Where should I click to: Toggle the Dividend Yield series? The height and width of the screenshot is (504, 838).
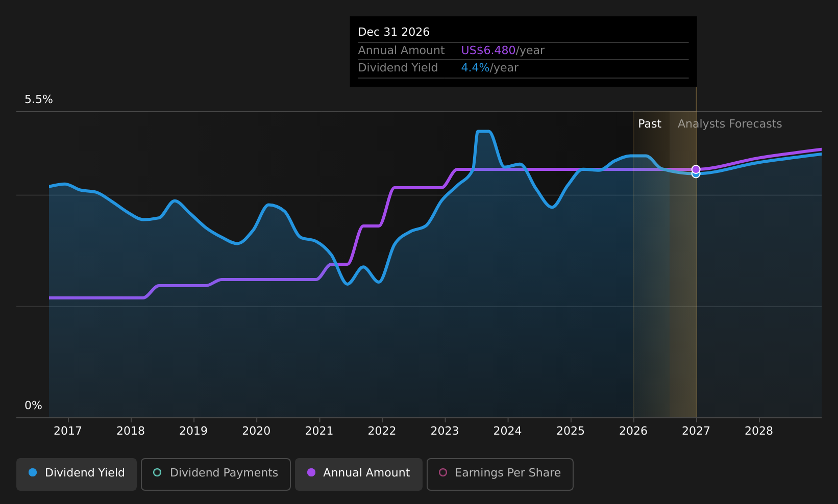[77, 474]
